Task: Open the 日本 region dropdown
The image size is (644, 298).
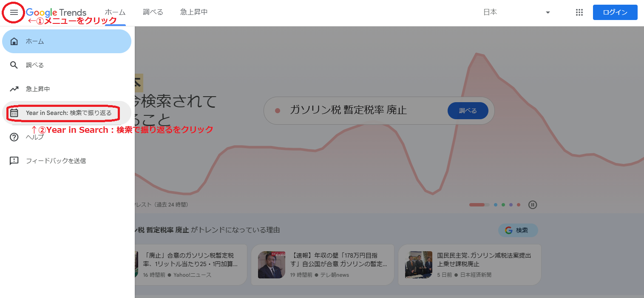Action: 490,12
